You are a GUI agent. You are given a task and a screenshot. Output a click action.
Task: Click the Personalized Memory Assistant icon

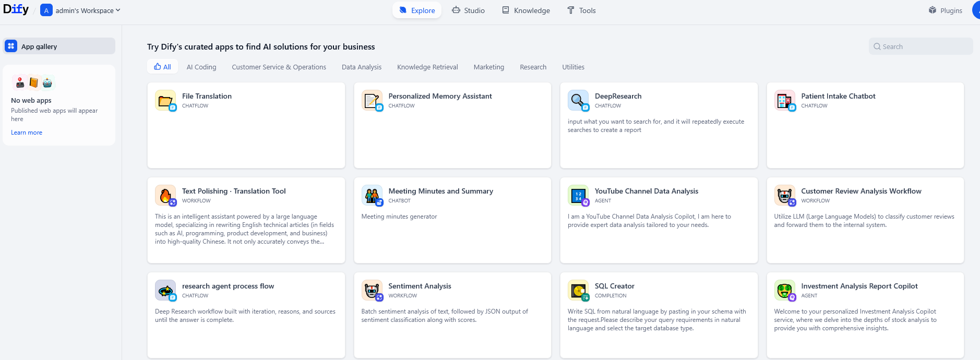click(372, 100)
